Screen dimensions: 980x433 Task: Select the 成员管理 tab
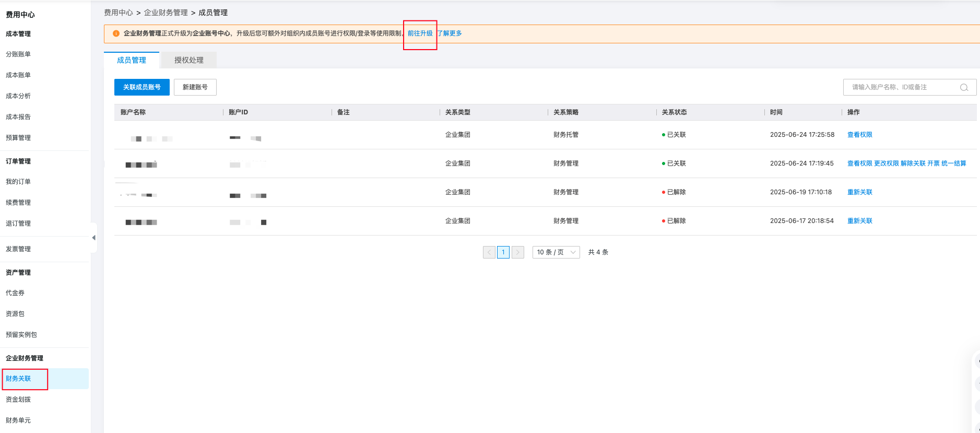[132, 60]
